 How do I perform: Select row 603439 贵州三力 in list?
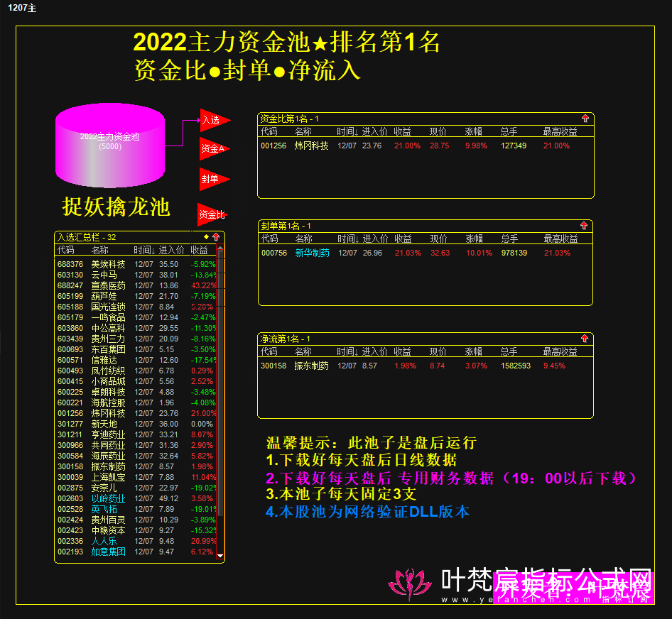(136, 339)
